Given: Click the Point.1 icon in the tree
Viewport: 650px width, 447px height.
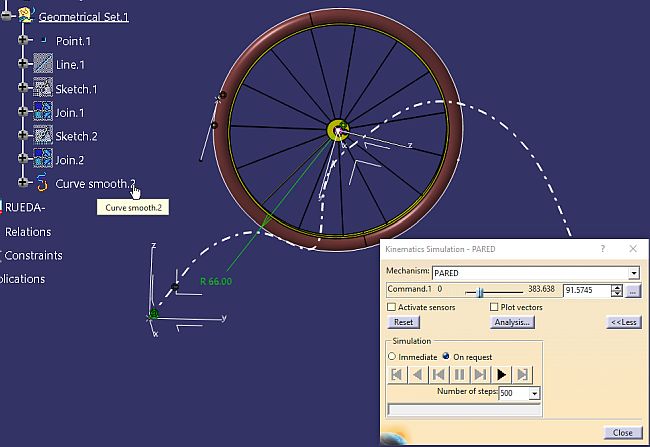Looking at the screenshot, I should point(44,41).
